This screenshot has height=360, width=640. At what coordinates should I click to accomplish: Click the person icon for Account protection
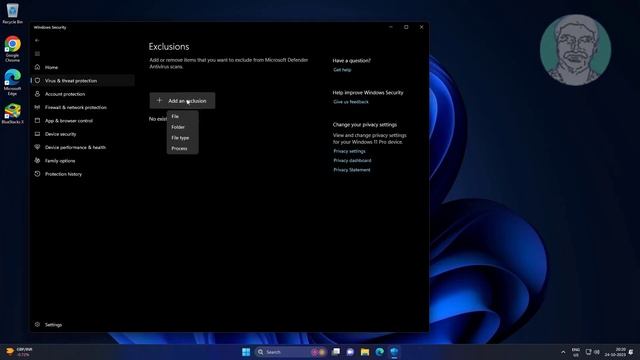pyautogui.click(x=37, y=94)
